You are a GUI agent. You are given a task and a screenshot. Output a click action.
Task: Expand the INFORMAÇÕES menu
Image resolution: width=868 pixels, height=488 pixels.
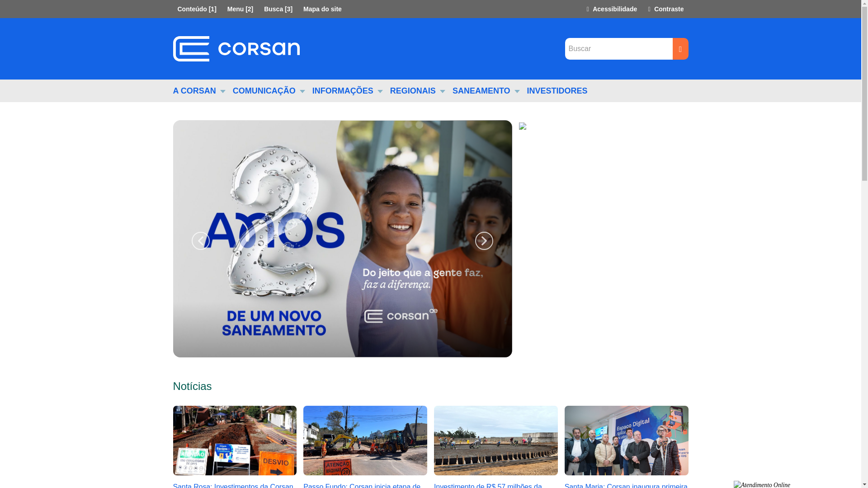(347, 91)
